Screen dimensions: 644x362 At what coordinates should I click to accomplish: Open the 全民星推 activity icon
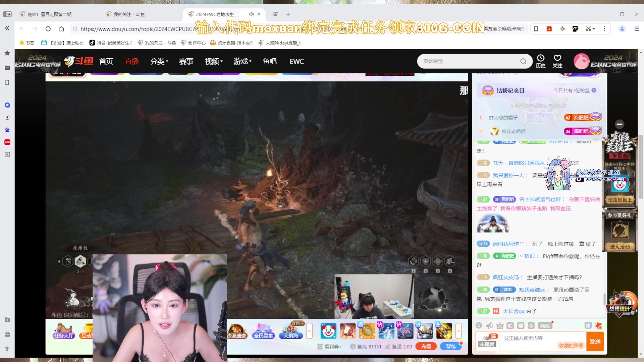tap(264, 331)
